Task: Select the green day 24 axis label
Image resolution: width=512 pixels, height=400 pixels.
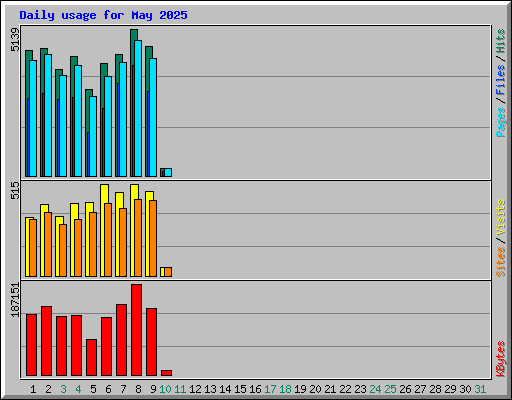Action: 375,389
